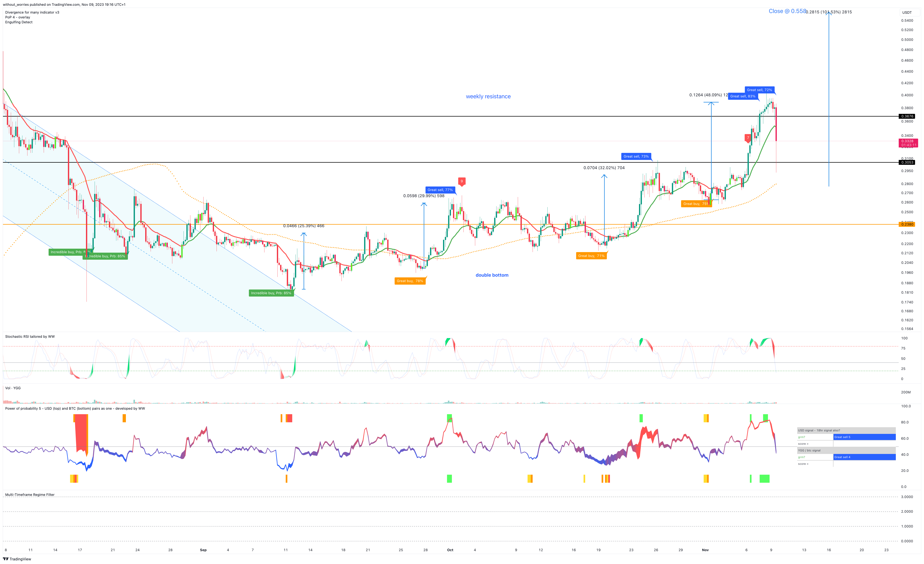Viewport: 924px width, 564px height.
Task: Click the 0.5400 price axis value
Action: coord(907,21)
